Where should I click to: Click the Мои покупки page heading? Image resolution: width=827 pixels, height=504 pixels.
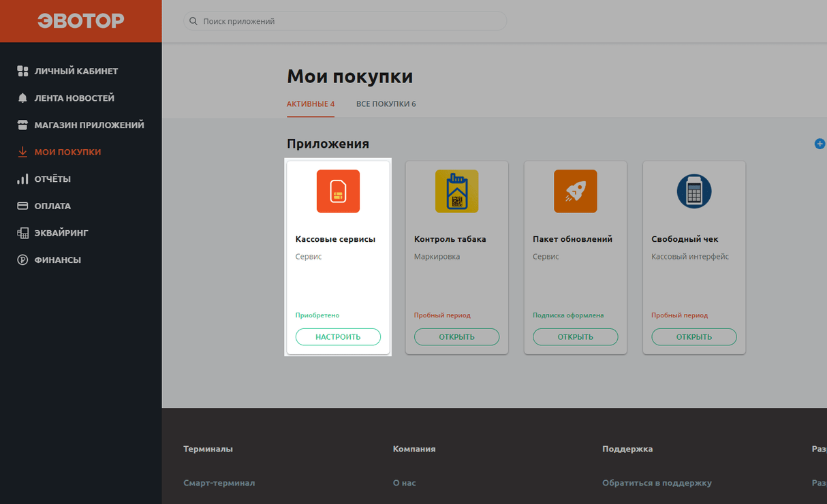point(349,76)
